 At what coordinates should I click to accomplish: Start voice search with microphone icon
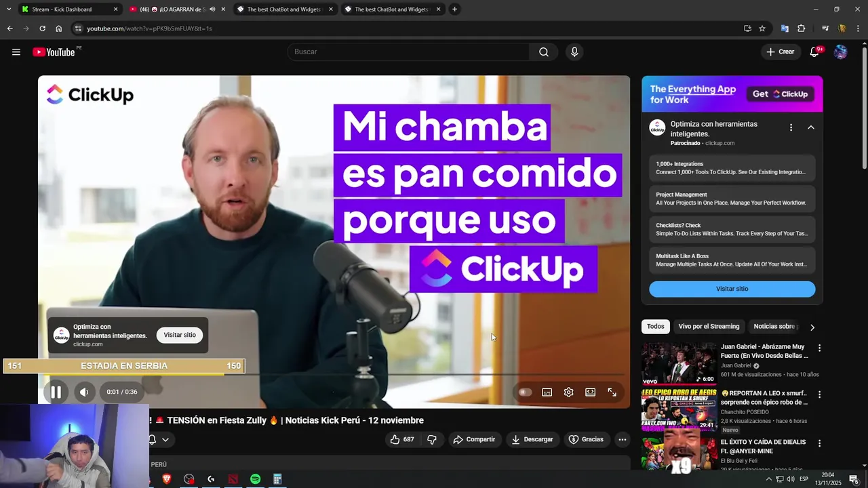pos(574,52)
